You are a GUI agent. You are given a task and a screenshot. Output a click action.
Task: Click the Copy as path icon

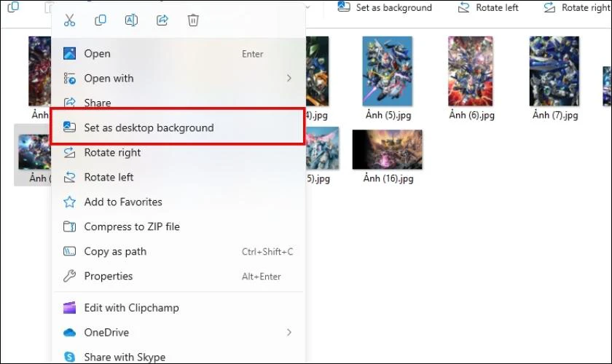pos(69,251)
